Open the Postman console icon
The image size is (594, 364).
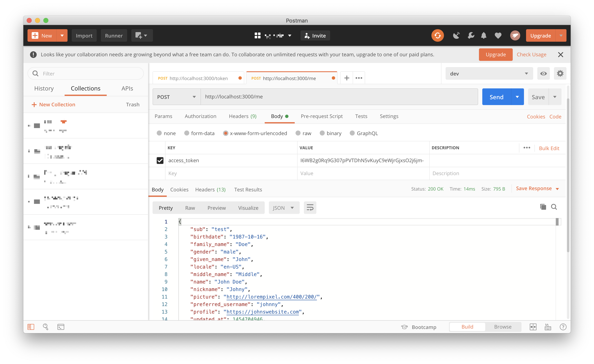point(61,327)
